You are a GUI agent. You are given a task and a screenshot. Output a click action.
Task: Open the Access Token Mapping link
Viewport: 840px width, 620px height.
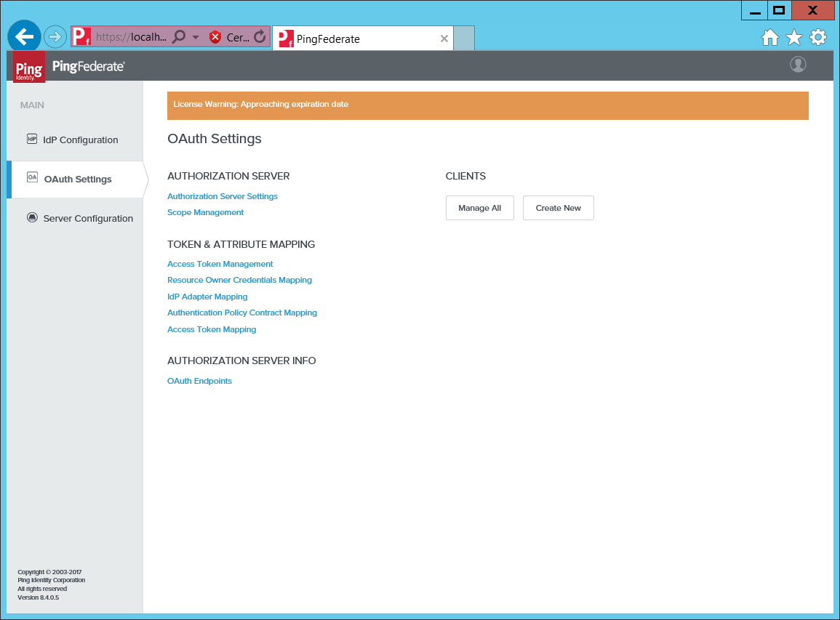(212, 329)
